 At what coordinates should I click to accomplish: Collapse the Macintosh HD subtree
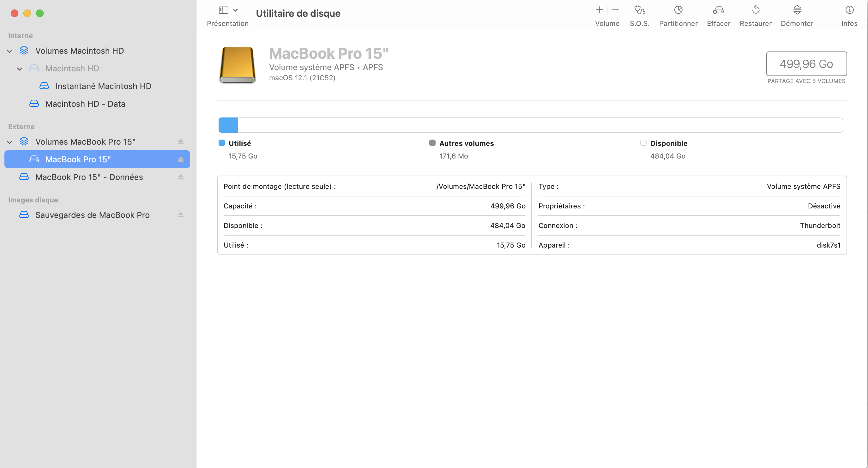coord(20,69)
